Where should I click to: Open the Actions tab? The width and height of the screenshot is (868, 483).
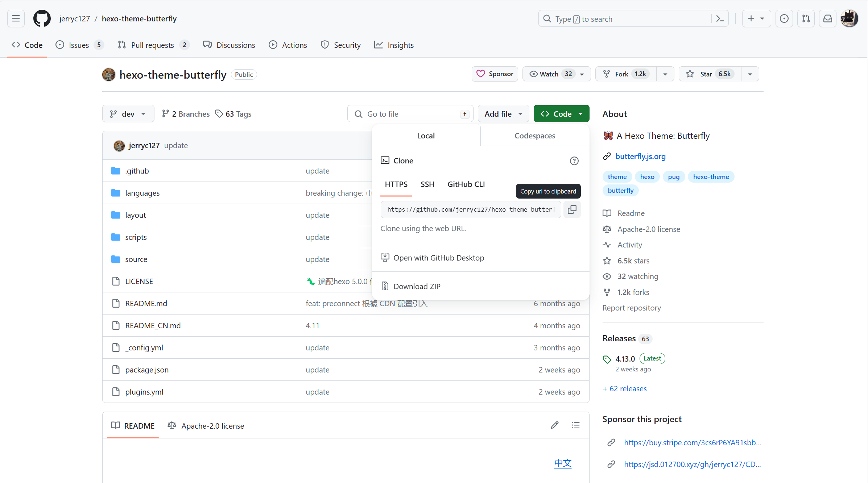click(288, 45)
